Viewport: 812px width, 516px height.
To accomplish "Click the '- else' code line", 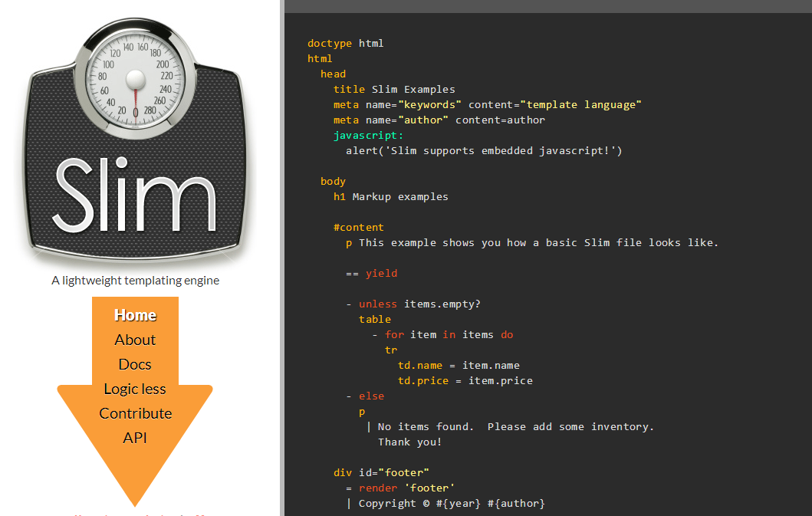I will 365,396.
